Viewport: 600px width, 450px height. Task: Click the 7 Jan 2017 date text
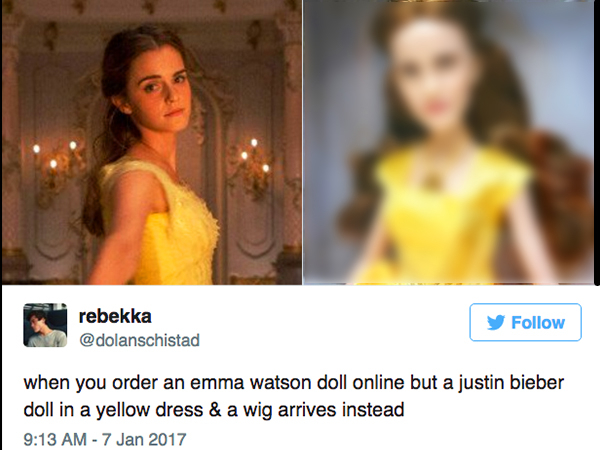pyautogui.click(x=144, y=439)
